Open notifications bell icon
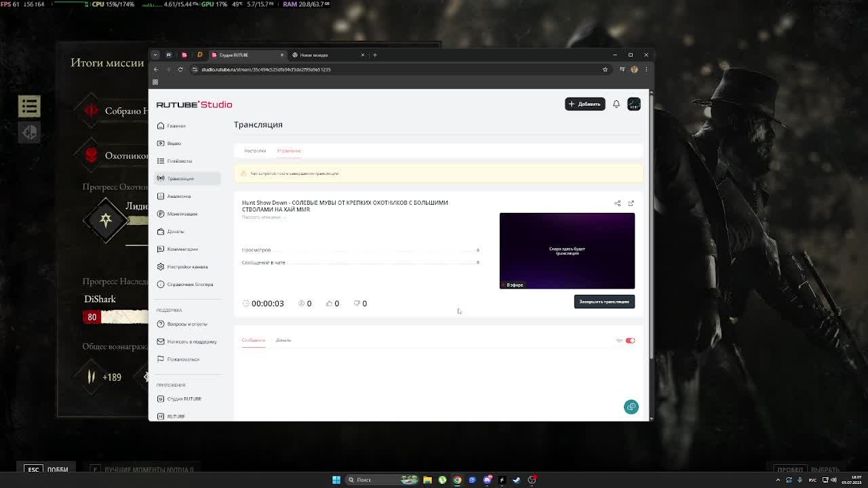 tap(616, 104)
